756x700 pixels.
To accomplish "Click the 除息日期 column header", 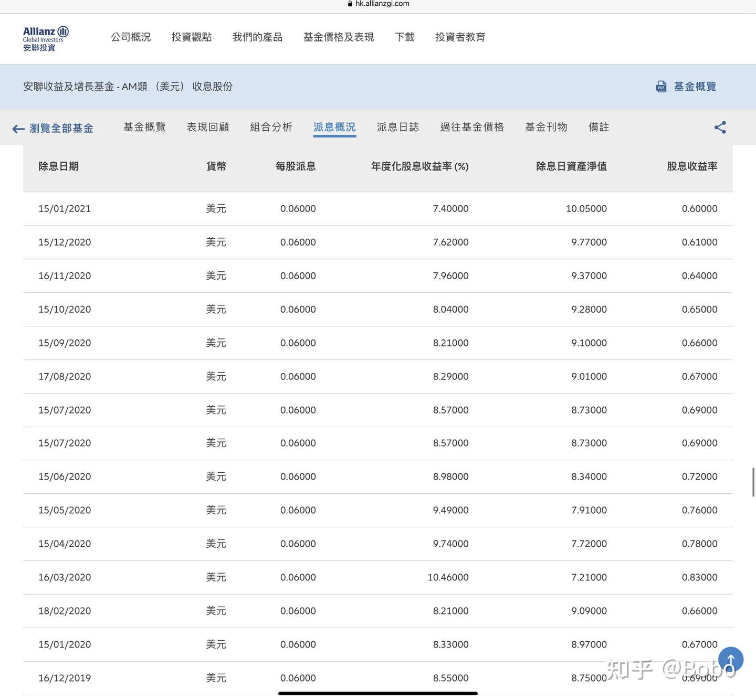I will (x=58, y=166).
